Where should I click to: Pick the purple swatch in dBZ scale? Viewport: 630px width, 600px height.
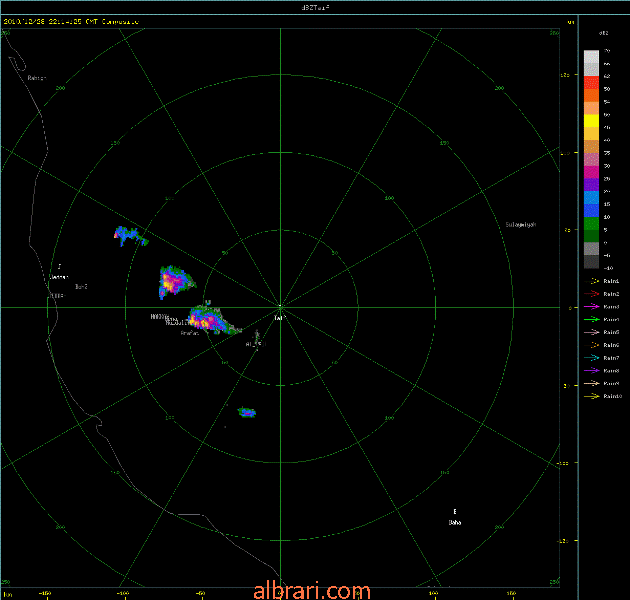(x=591, y=185)
